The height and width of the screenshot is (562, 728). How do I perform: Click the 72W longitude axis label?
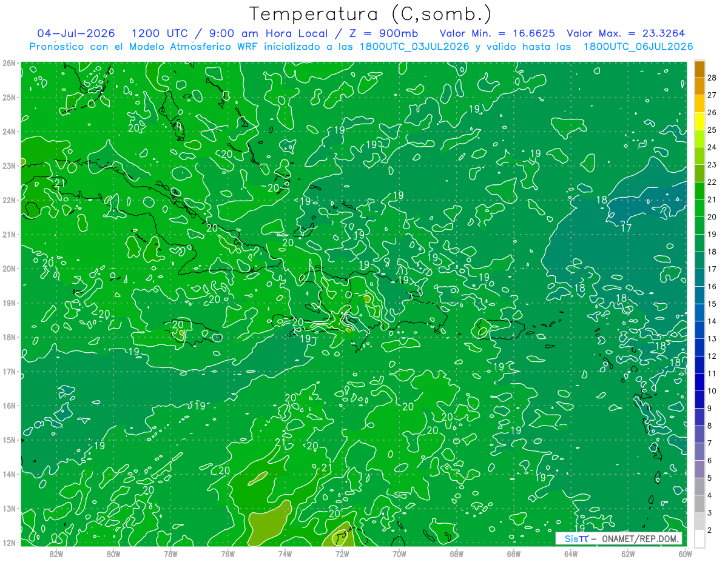pos(342,553)
